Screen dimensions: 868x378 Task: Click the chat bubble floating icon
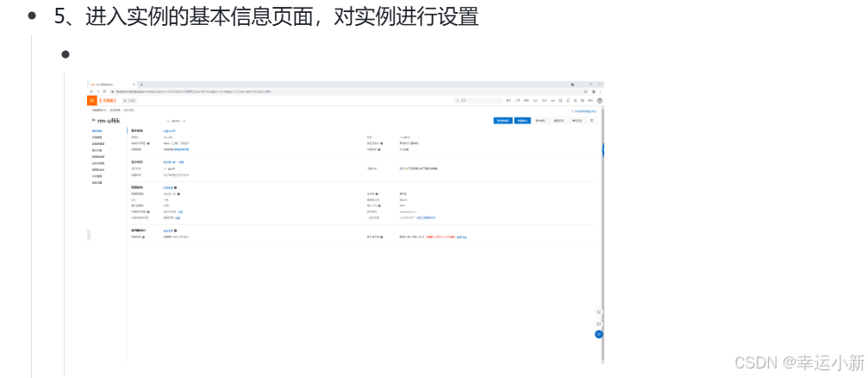coord(598,323)
